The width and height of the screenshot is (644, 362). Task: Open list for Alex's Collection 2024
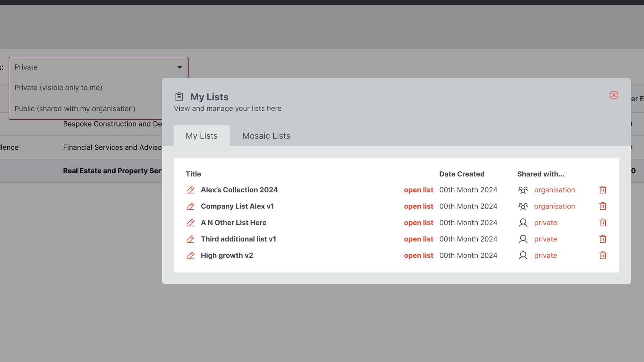point(419,190)
